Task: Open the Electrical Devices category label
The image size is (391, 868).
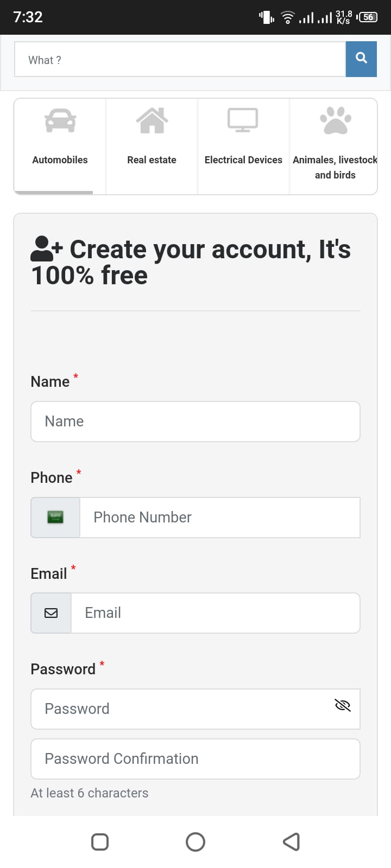Action: click(x=243, y=160)
